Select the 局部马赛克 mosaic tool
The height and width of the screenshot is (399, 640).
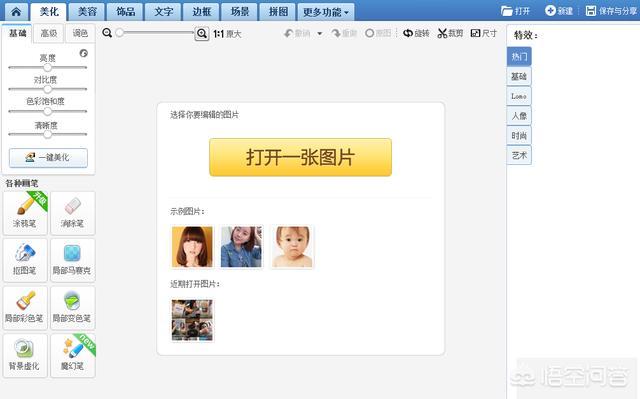[73, 260]
